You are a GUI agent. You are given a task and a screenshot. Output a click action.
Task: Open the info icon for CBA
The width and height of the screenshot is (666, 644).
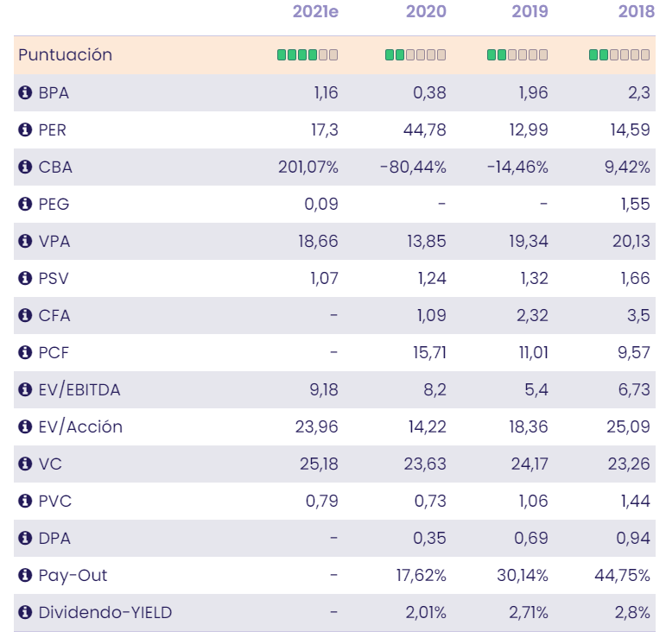click(25, 167)
